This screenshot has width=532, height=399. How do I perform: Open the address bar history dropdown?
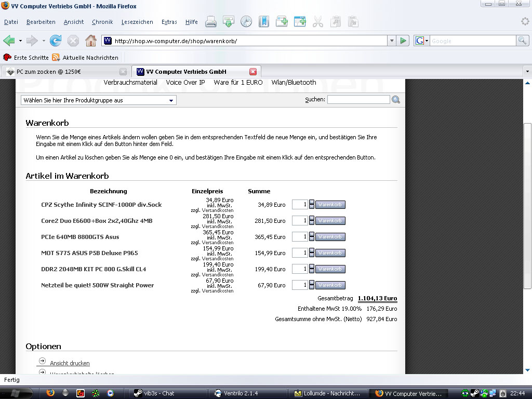tap(392, 41)
